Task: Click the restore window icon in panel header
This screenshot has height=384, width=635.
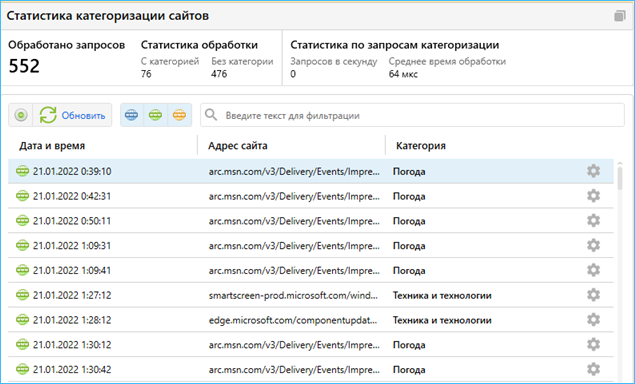Action: (619, 16)
